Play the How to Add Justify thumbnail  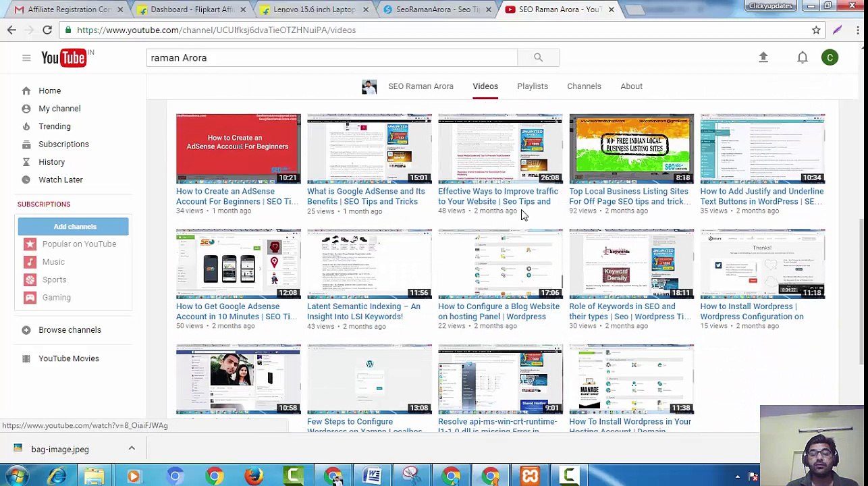coord(762,148)
